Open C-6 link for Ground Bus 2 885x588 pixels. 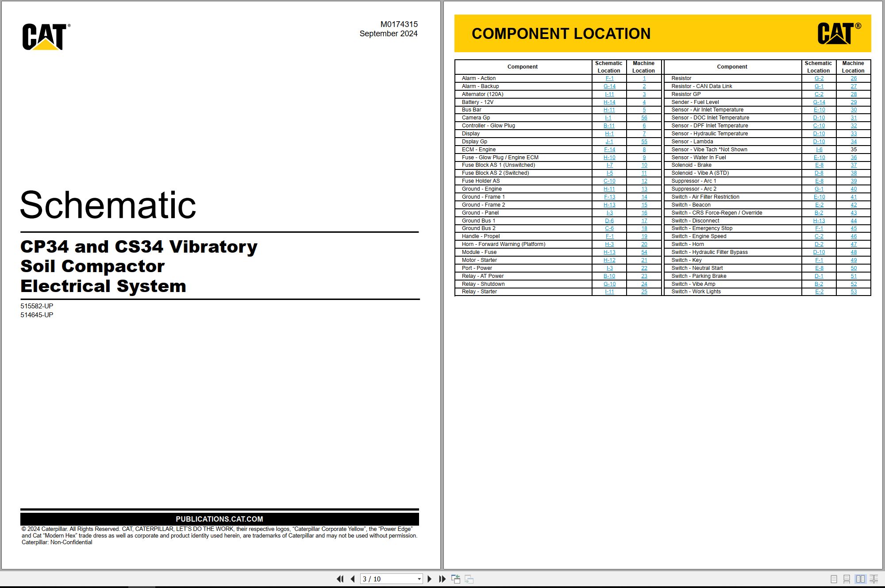pyautogui.click(x=609, y=228)
